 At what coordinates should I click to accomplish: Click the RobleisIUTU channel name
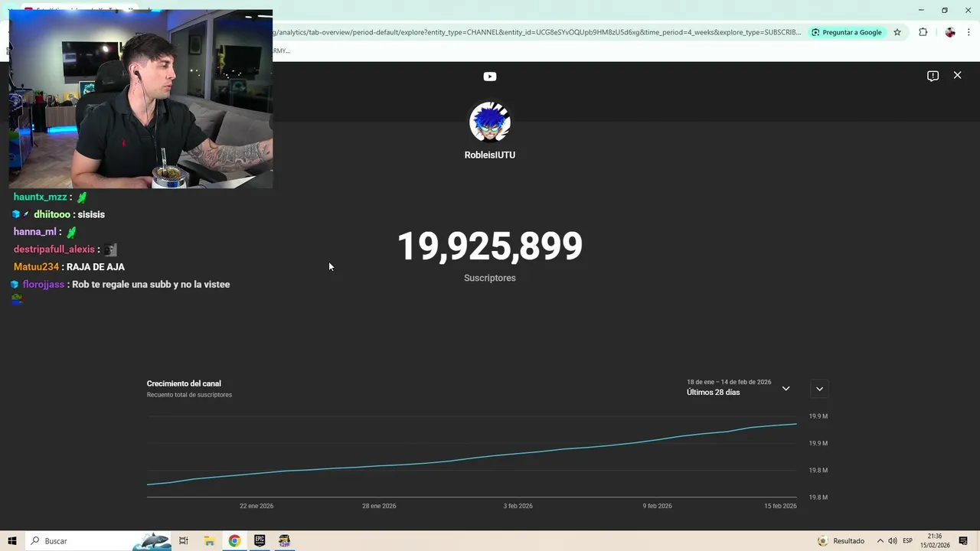click(490, 155)
